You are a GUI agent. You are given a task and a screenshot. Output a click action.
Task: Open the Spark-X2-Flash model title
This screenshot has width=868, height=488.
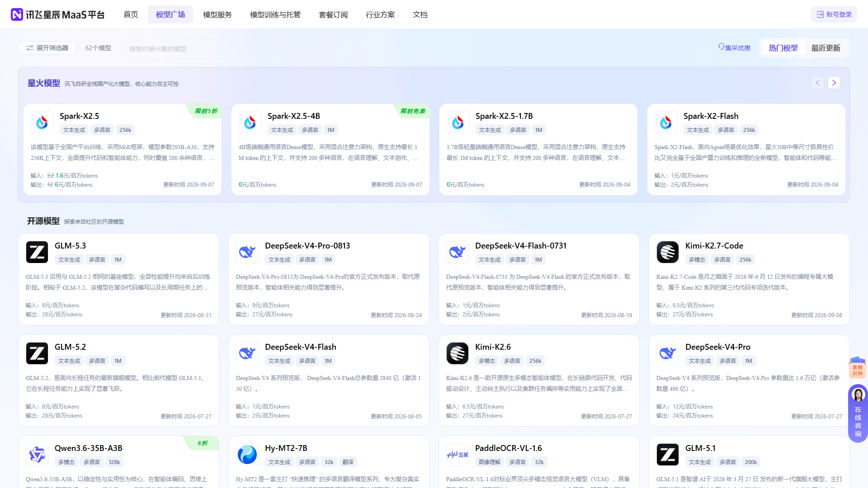[711, 116]
